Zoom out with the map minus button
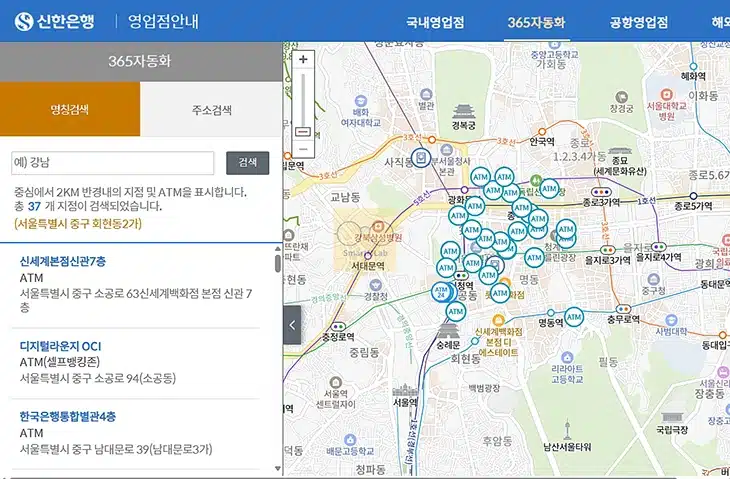 [303, 149]
